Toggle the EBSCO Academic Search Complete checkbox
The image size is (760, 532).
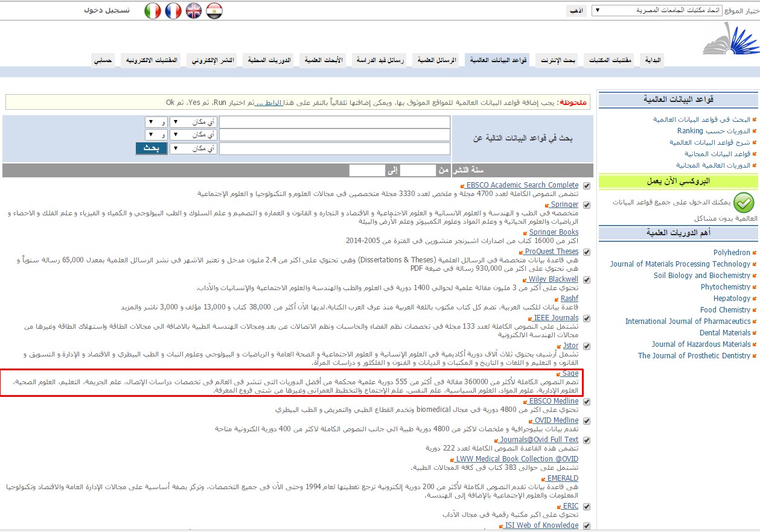point(587,186)
